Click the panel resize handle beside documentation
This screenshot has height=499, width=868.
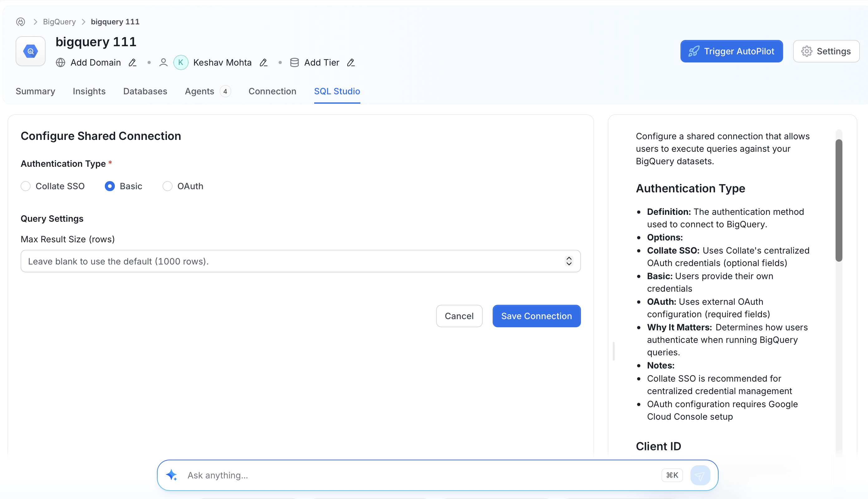[x=614, y=351]
